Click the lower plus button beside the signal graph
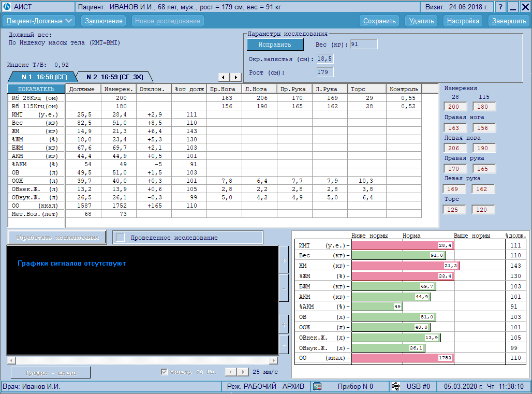 coord(284,325)
